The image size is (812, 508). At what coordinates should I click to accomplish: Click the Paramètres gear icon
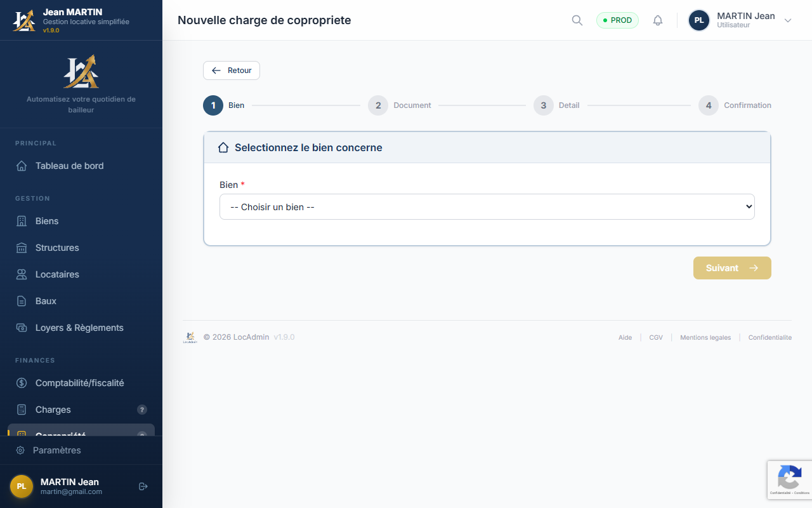20,450
